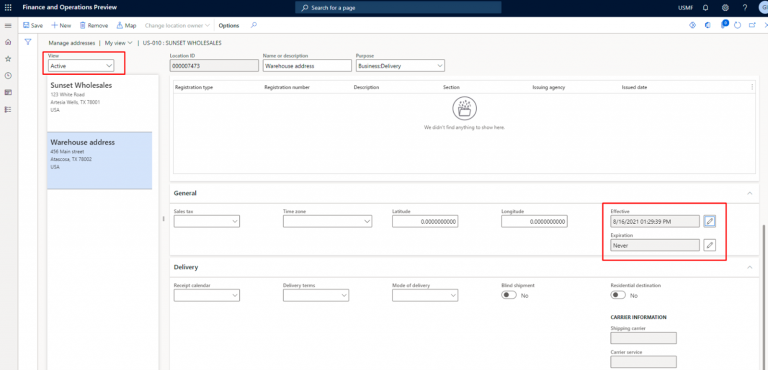Screen dimensions: 768x370
Task: Click the filter funnel icon
Action: (x=28, y=42)
